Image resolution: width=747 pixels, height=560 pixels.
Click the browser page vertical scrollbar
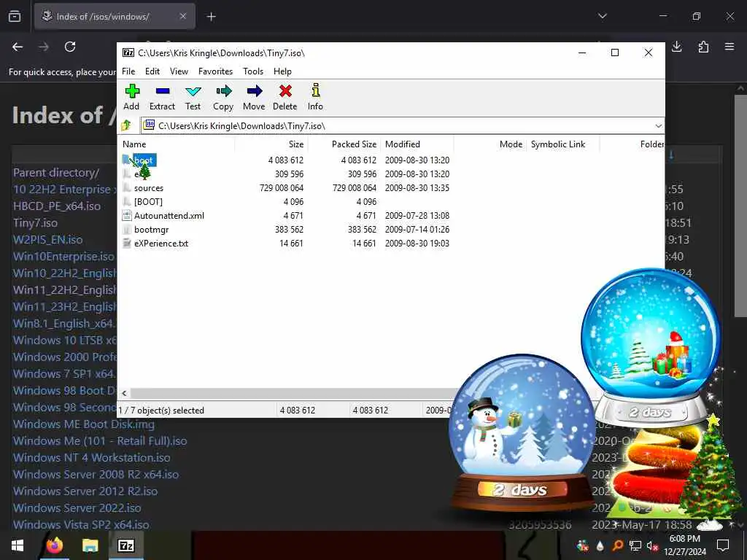tap(740, 205)
